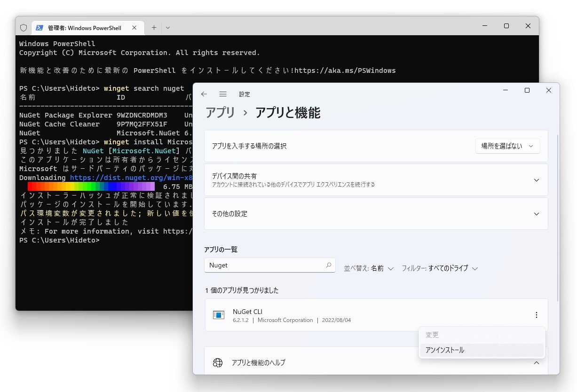Click the back arrow in Settings
This screenshot has width=577, height=392.
tap(204, 94)
